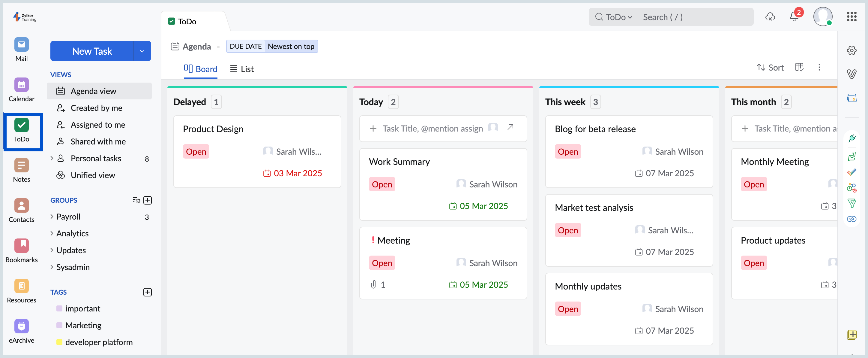Image resolution: width=868 pixels, height=358 pixels.
Task: Open the settings gear icon
Action: (x=852, y=50)
